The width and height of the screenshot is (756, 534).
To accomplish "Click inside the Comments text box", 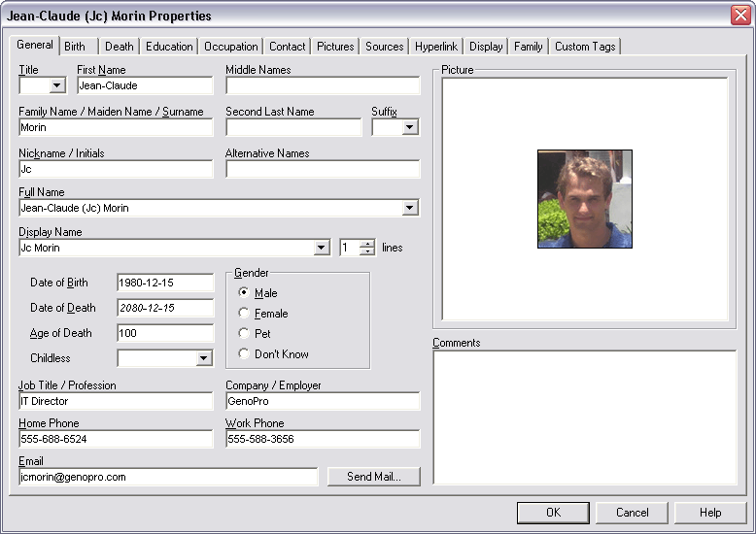I will point(584,417).
